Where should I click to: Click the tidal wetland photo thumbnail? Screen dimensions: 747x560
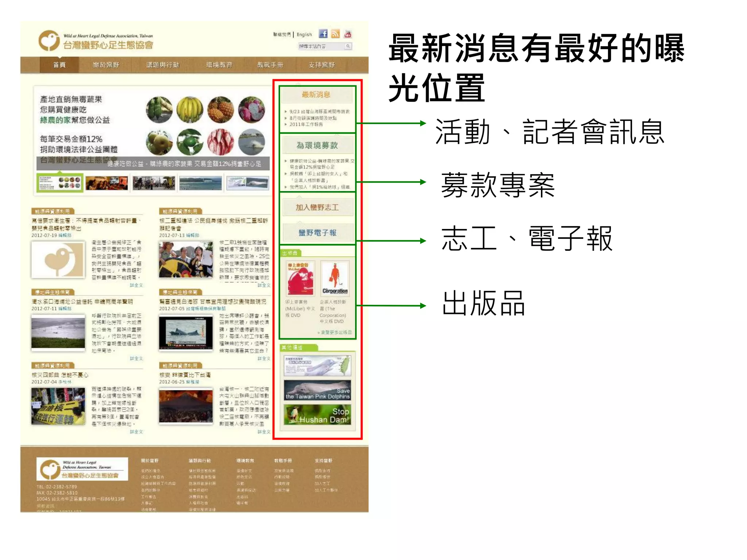tap(58, 333)
